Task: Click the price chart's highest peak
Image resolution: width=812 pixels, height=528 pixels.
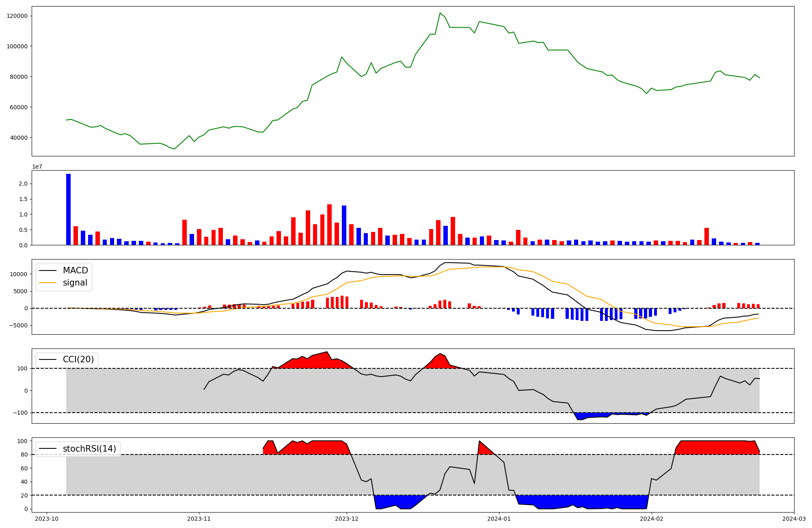Action: tap(440, 13)
